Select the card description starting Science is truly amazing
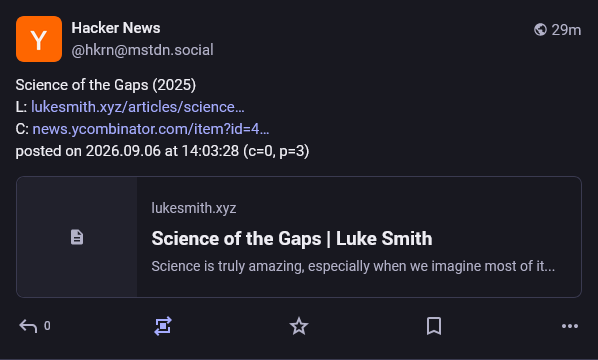The height and width of the screenshot is (360, 598). point(353,266)
